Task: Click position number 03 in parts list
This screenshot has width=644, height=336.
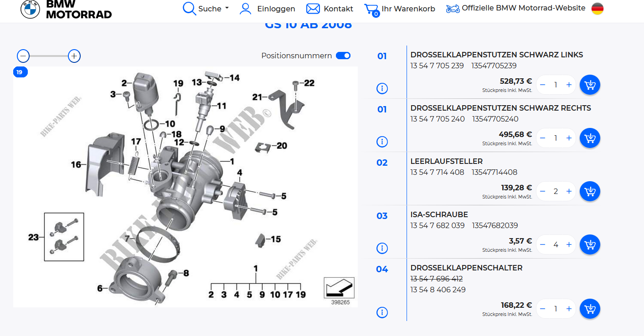Action: 382,216
